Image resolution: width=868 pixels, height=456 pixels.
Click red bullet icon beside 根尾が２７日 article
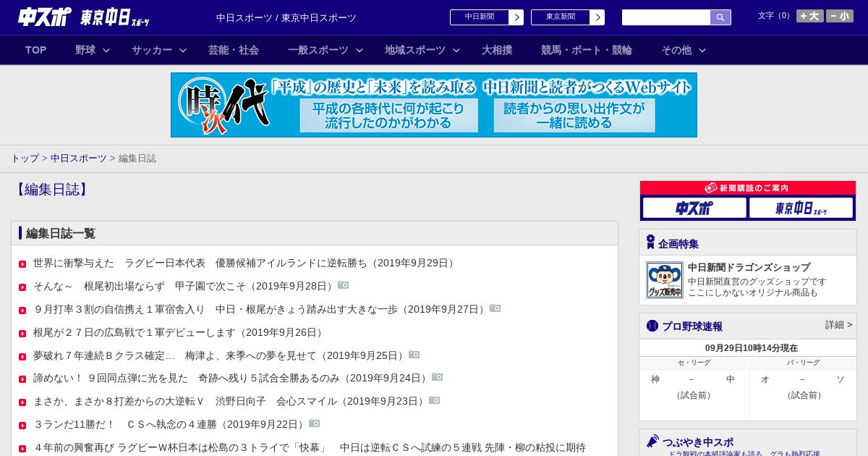point(22,334)
